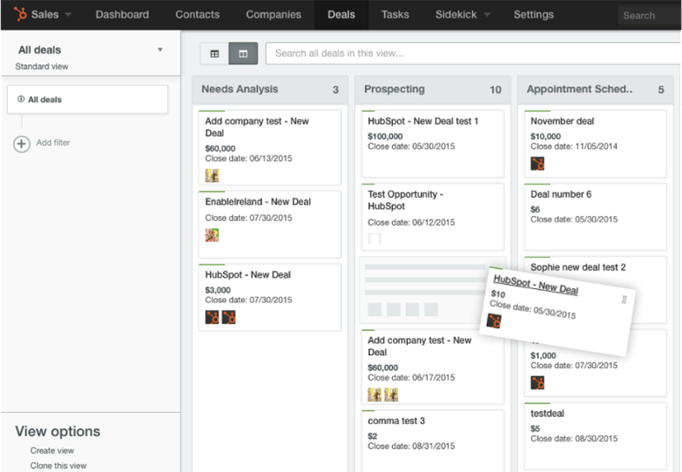The height and width of the screenshot is (472, 682).
Task: Expand the All deals view dropdown
Action: (160, 50)
